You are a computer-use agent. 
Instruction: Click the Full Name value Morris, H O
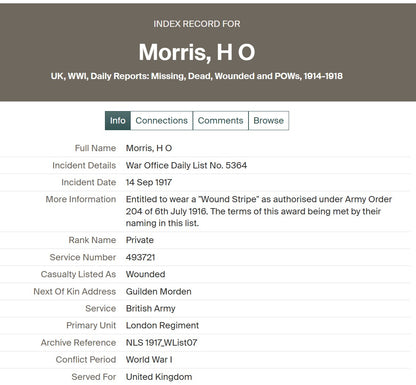pos(149,148)
